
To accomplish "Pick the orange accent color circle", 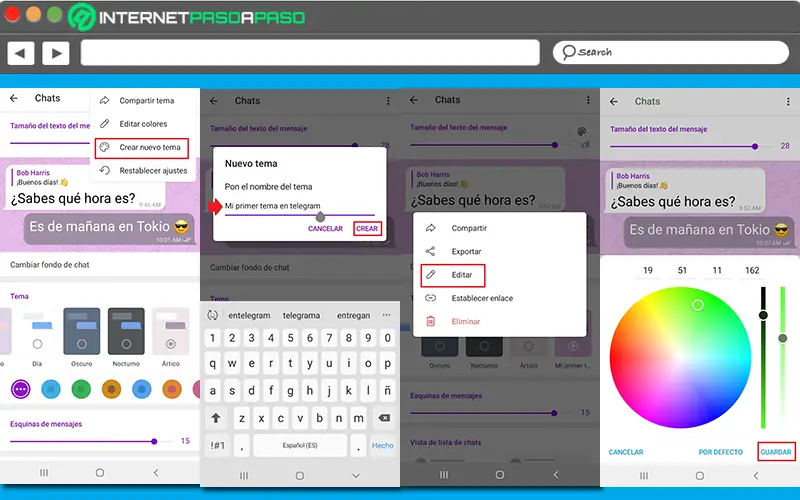I will coord(172,389).
